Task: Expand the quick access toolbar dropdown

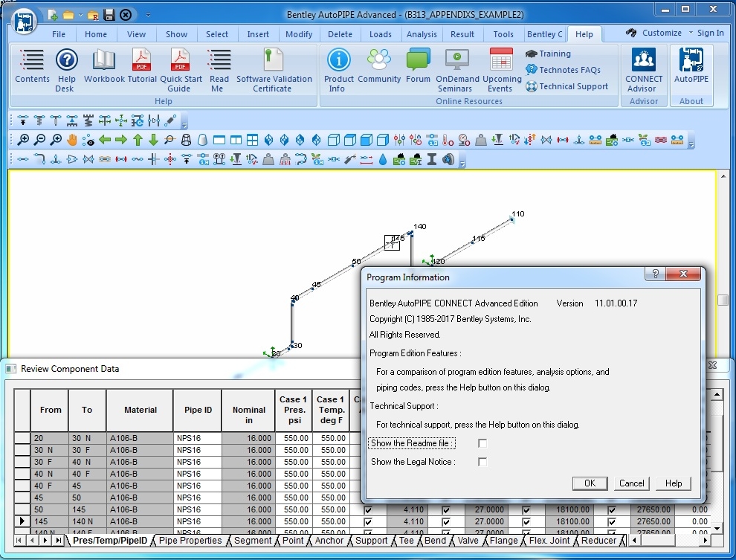Action: point(148,15)
